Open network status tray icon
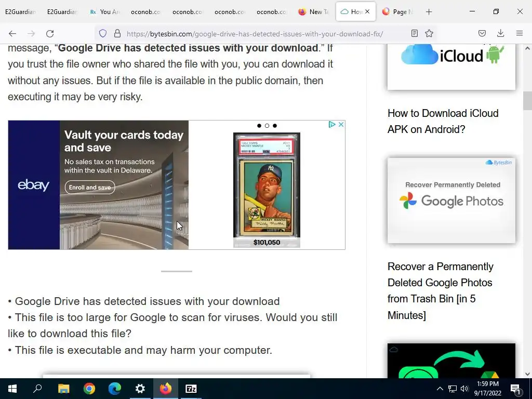 tap(453, 389)
